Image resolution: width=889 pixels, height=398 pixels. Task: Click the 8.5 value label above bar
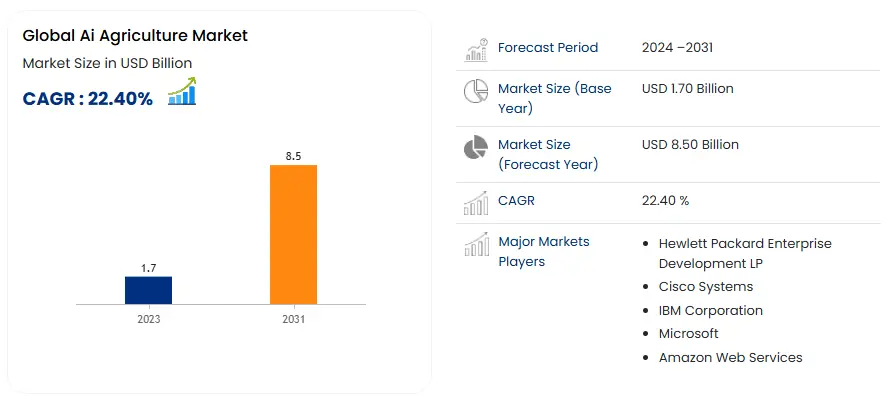(293, 156)
